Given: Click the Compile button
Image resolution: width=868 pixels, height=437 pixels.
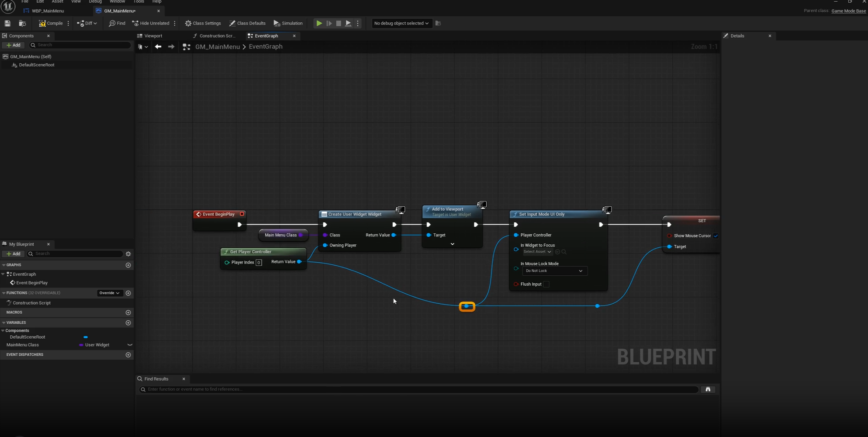Looking at the screenshot, I should click(x=51, y=24).
